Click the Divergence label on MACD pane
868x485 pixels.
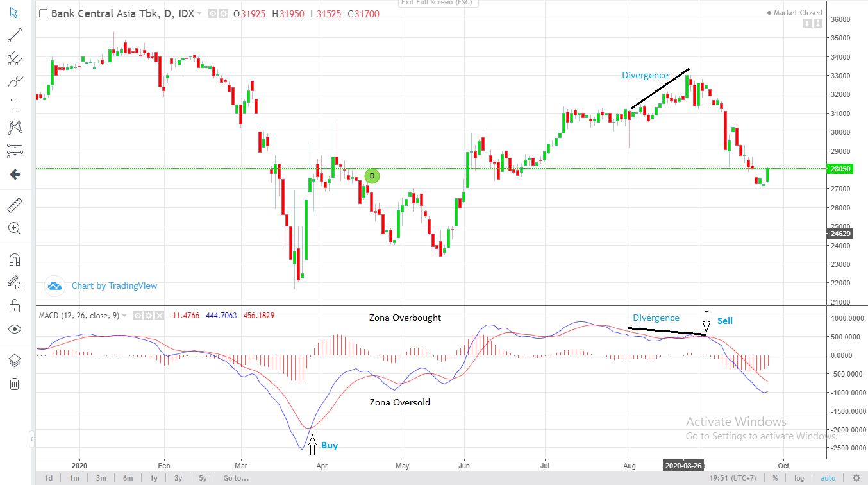pyautogui.click(x=656, y=318)
